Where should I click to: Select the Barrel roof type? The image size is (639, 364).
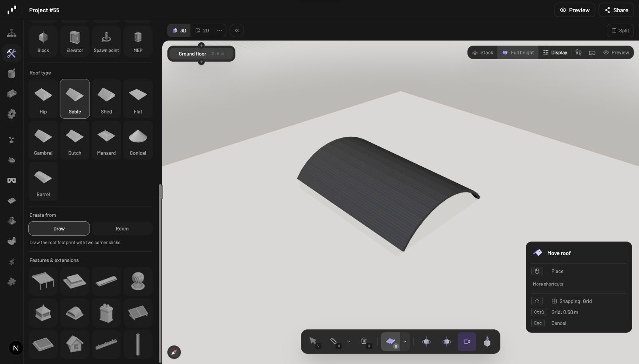click(x=43, y=182)
